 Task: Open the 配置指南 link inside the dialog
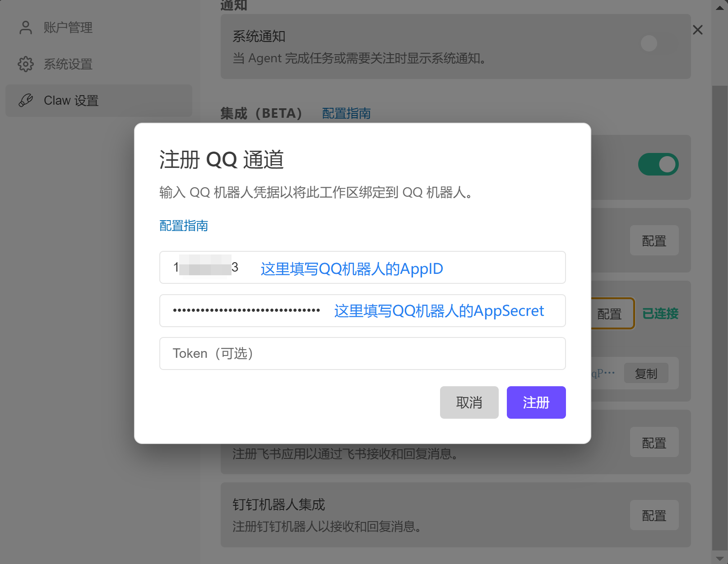[184, 226]
